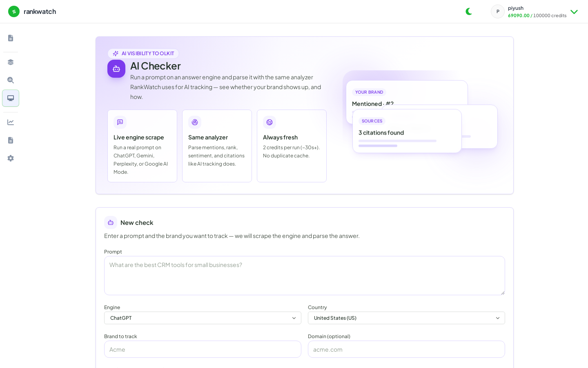This screenshot has height=368, width=588.
Task: Click the Always fresh card title
Action: tap(281, 137)
